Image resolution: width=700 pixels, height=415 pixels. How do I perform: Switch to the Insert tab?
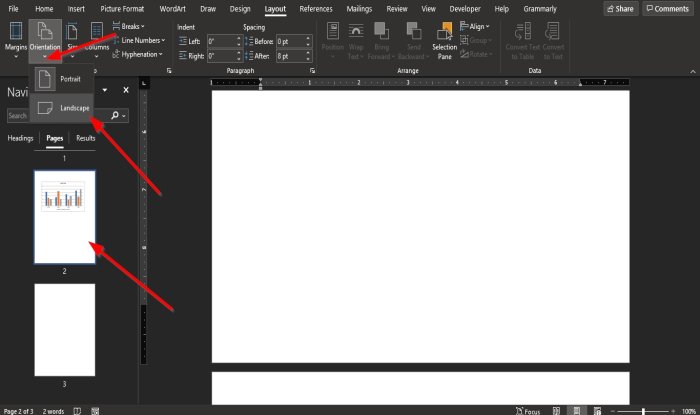click(x=76, y=8)
